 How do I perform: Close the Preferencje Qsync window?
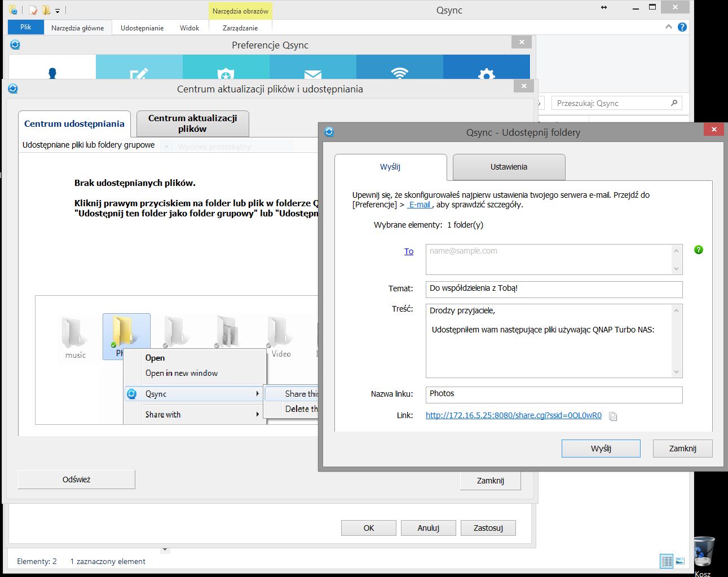tap(522, 42)
